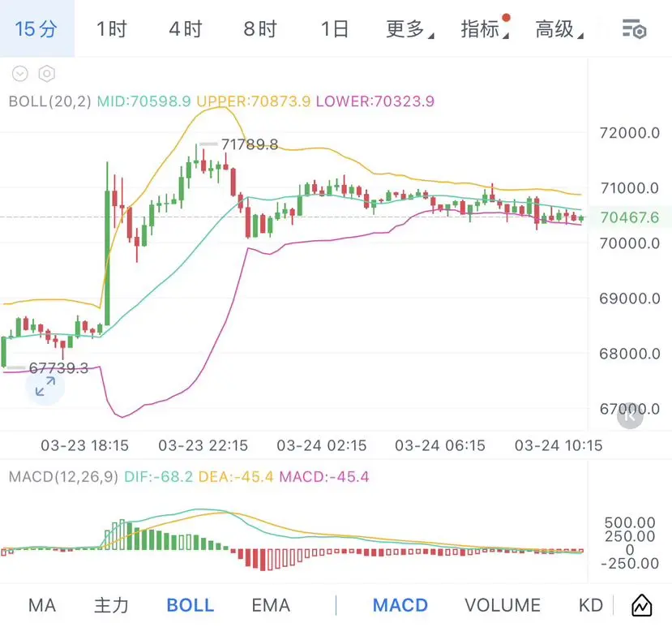
Task: Enable the MA main indicator
Action: pos(42,605)
